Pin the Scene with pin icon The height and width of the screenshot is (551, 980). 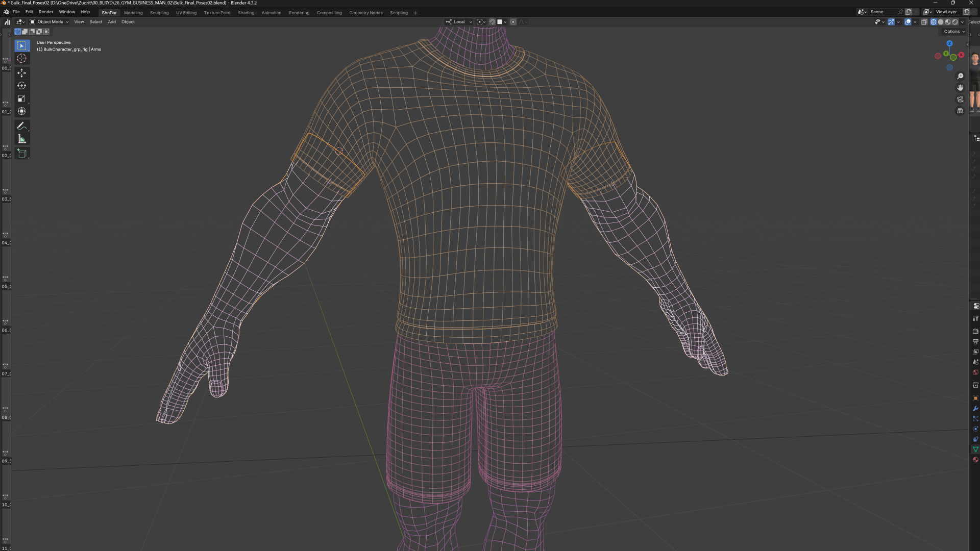900,12
